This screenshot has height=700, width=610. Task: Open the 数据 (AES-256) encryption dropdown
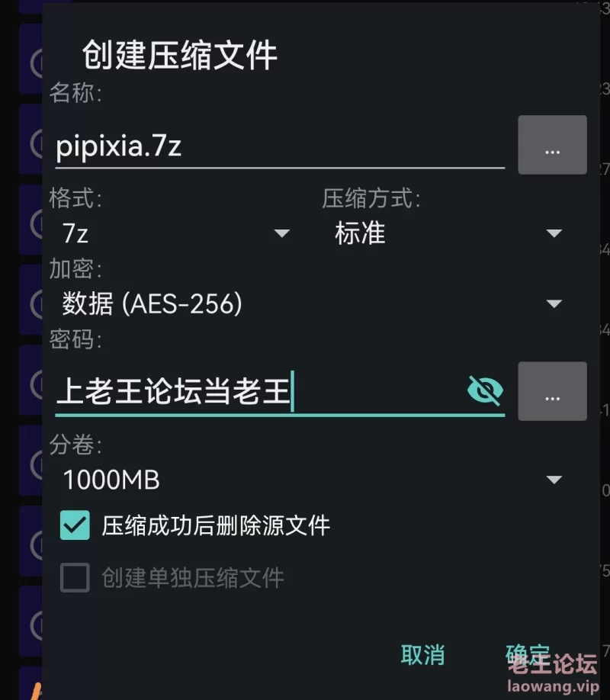tap(312, 303)
